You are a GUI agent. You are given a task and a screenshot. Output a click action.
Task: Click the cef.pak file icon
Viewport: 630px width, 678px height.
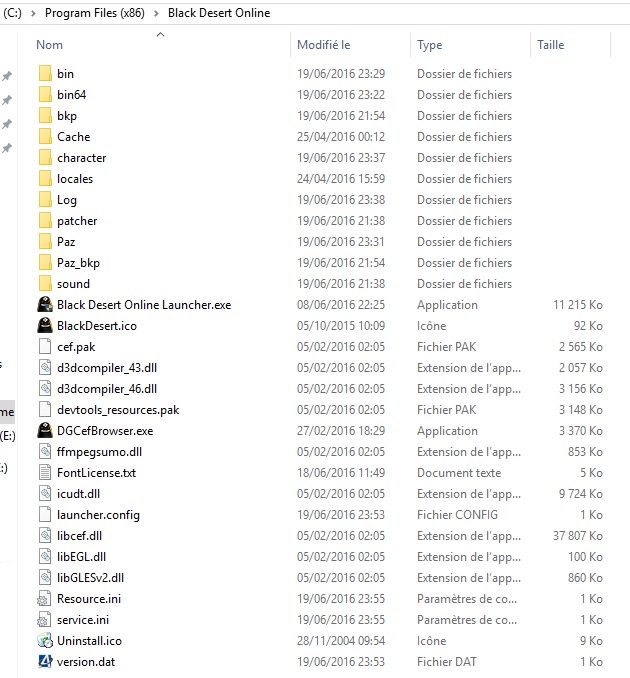(44, 347)
